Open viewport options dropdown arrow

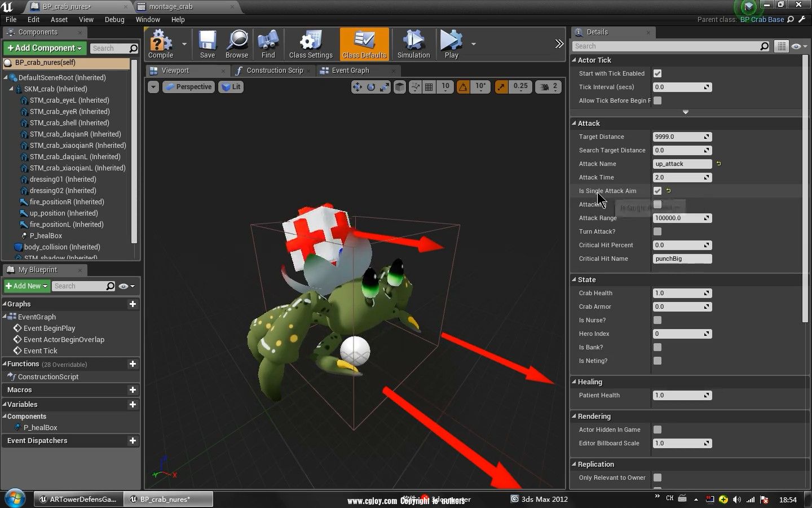(153, 87)
